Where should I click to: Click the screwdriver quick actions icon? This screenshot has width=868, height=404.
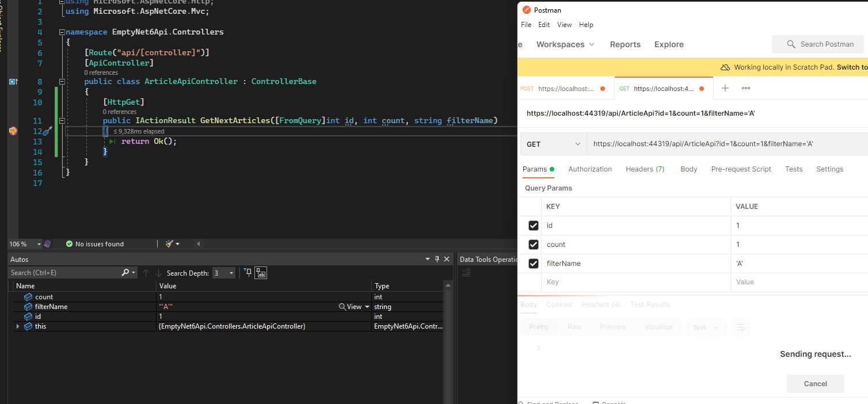48,131
